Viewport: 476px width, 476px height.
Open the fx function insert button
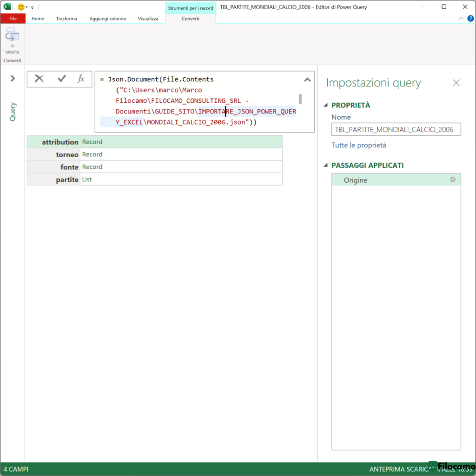pos(81,79)
